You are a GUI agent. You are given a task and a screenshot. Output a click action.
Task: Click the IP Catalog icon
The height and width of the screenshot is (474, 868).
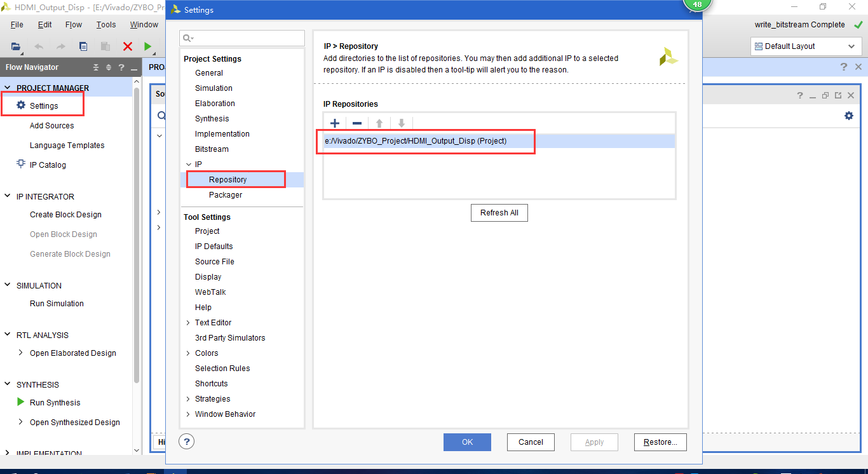click(21, 164)
